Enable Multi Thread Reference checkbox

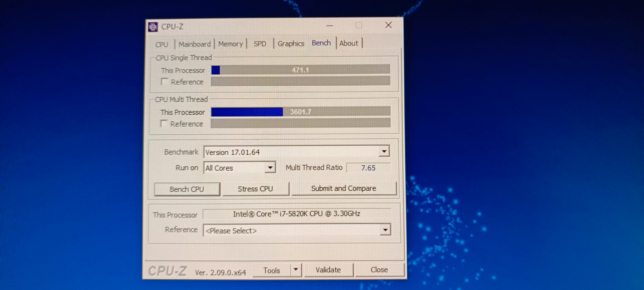(164, 123)
